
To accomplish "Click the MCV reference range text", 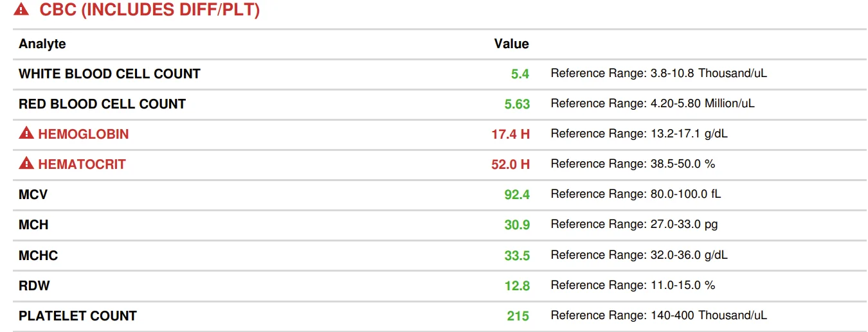I will (636, 194).
